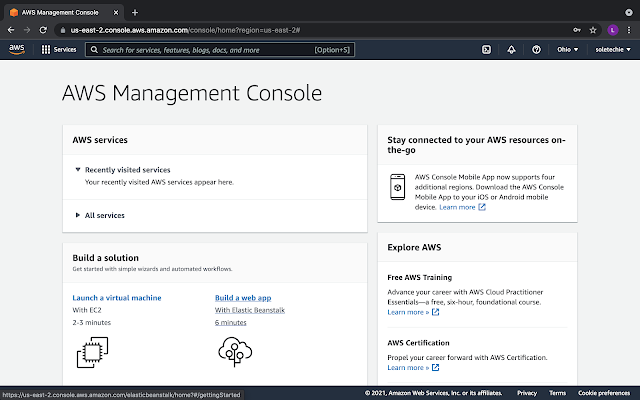The image size is (640, 400).
Task: Bookmark this page with star icon
Action: 593,30
